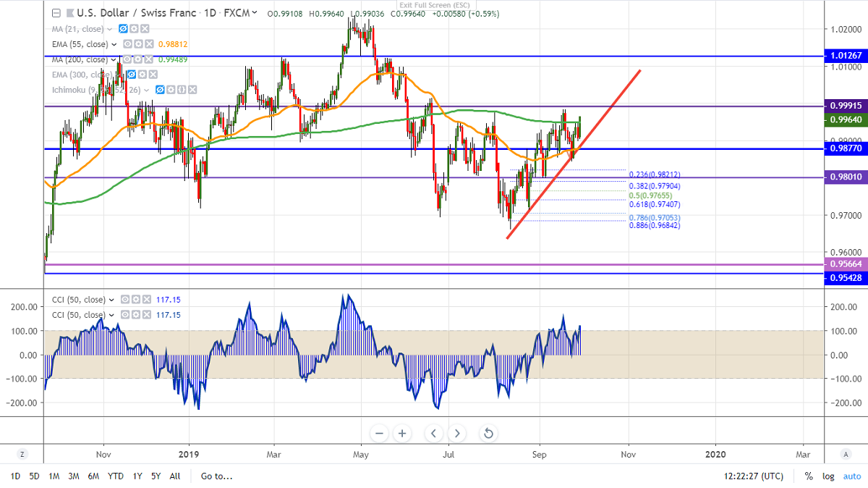
Task: Expand the EMA (55, close) chevron
Action: (x=114, y=44)
